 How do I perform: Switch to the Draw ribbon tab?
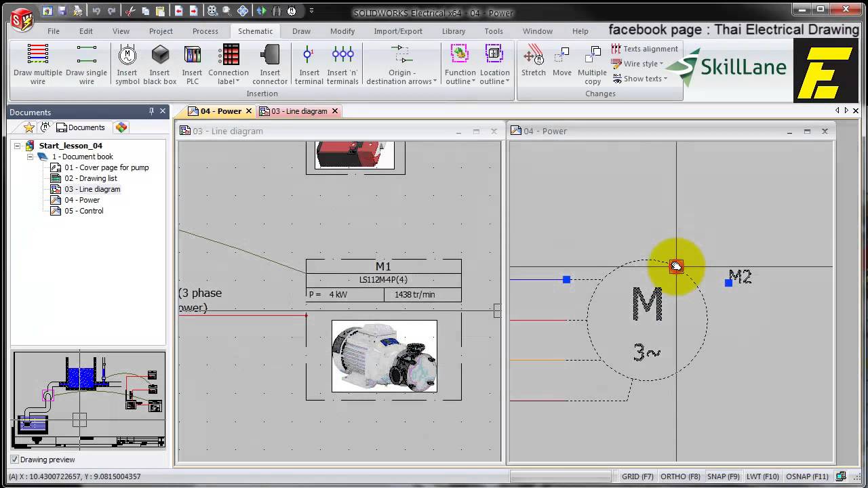point(301,31)
